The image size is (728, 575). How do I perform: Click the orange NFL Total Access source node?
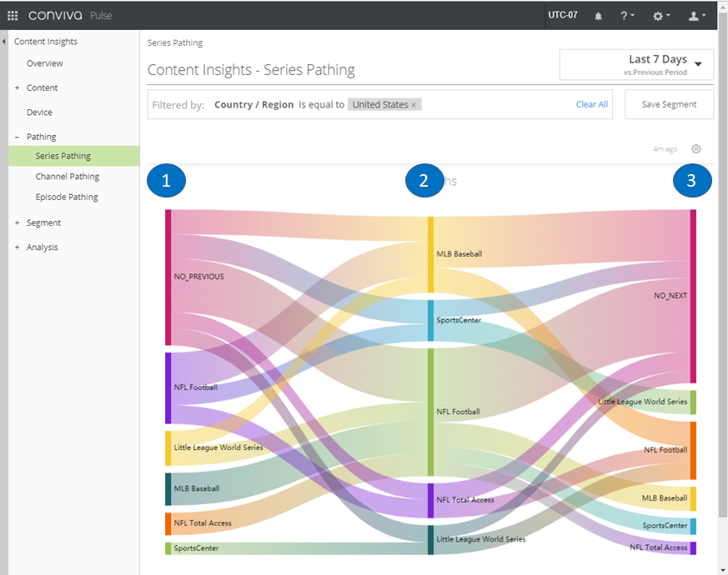pos(168,524)
